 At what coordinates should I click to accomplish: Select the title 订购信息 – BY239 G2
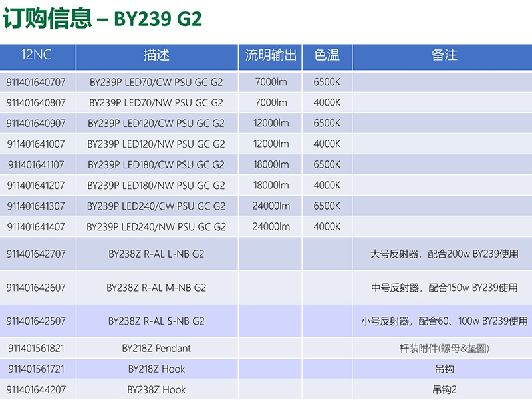(102, 19)
